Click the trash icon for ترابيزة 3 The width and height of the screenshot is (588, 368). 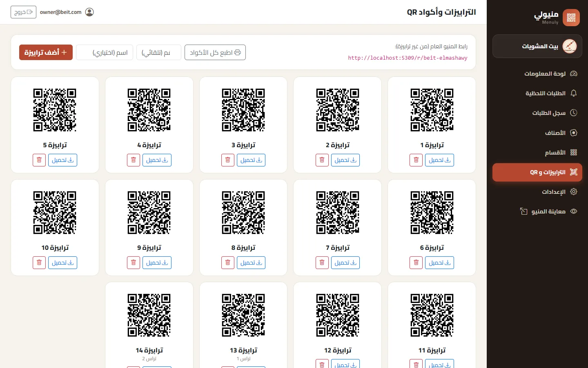(228, 160)
